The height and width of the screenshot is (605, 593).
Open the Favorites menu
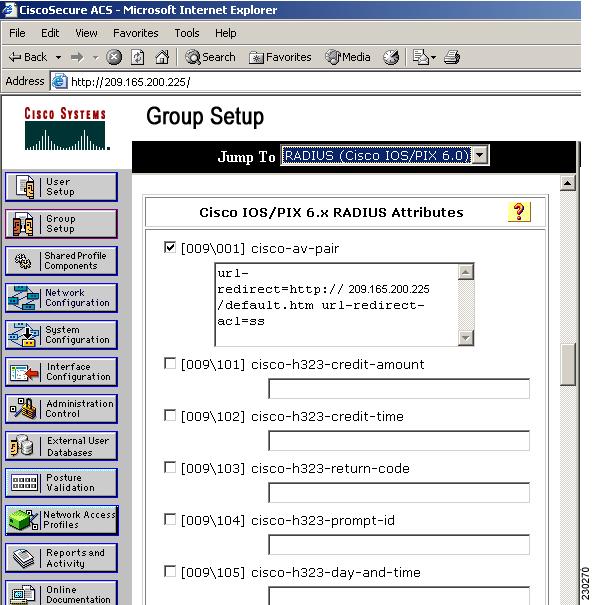[x=135, y=33]
